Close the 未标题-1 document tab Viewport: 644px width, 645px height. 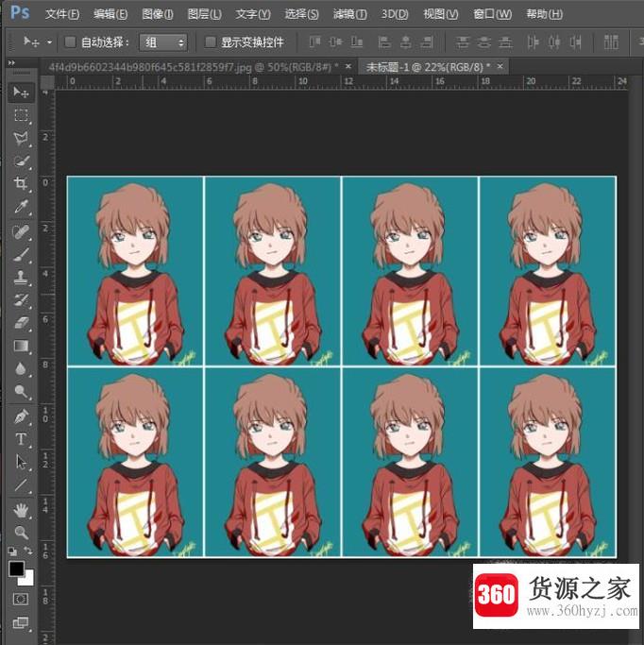(500, 66)
